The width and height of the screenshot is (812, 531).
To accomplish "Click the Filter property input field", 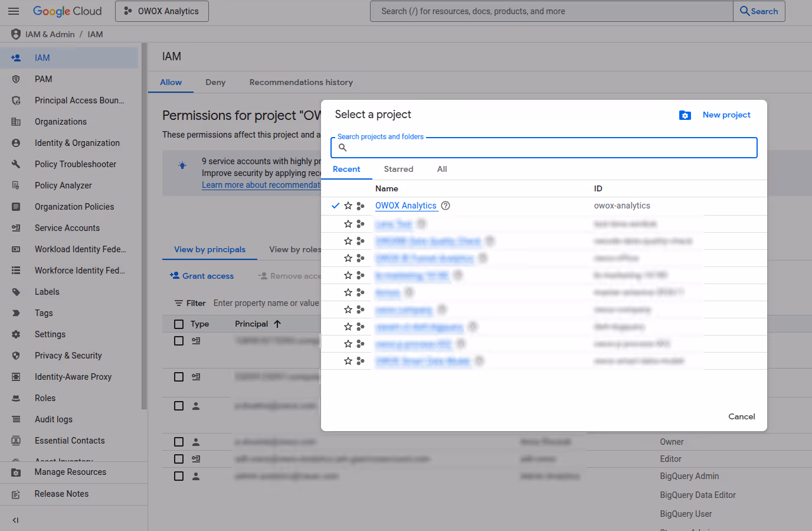I will click(x=266, y=303).
